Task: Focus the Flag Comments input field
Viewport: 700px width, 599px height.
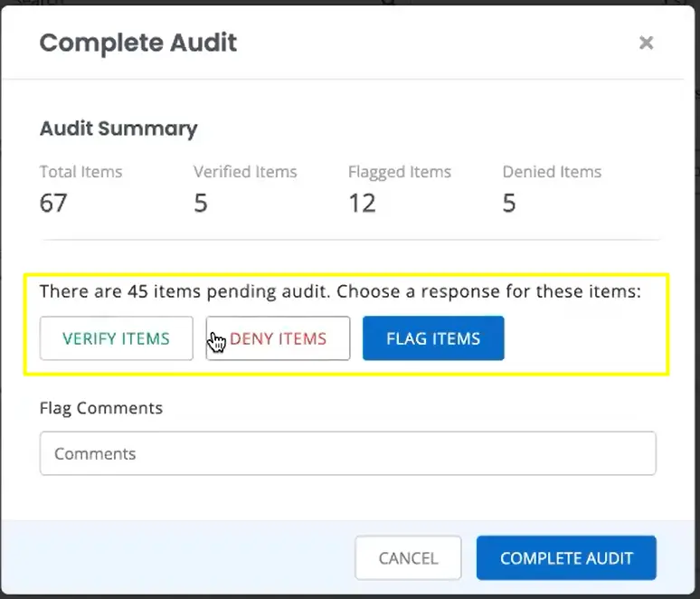Action: pyautogui.click(x=347, y=453)
